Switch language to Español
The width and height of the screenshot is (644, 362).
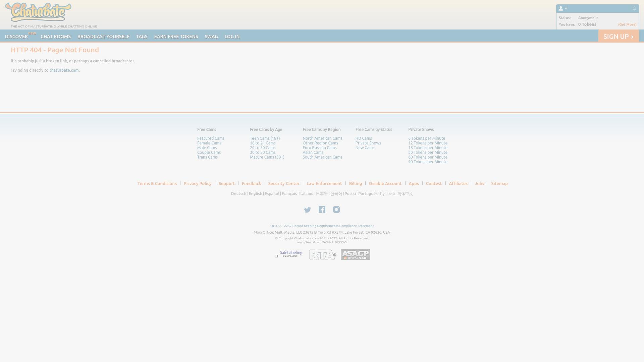(272, 194)
